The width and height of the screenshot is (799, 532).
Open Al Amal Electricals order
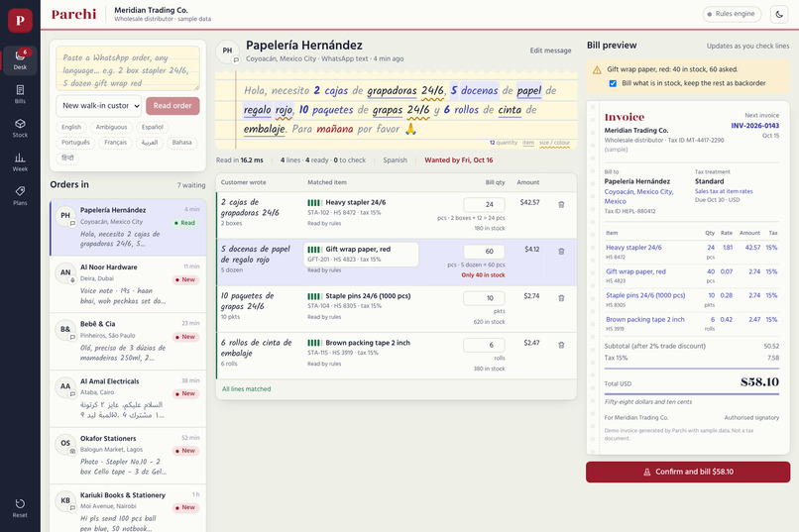(x=128, y=399)
